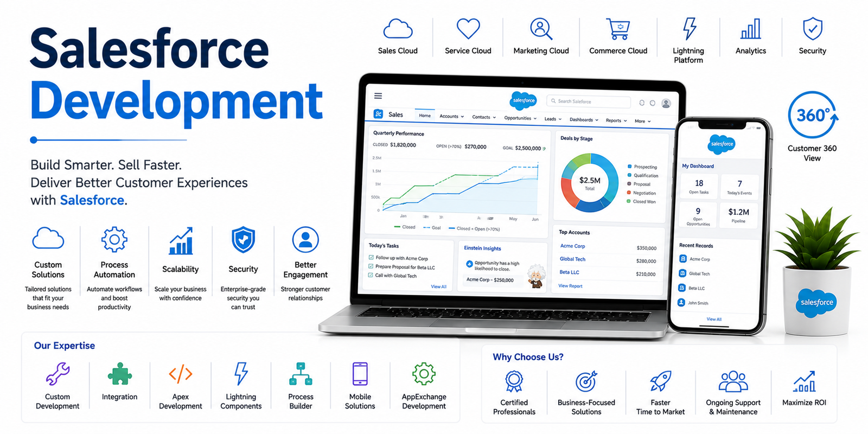Click the Integration puzzle piece icon

[119, 374]
